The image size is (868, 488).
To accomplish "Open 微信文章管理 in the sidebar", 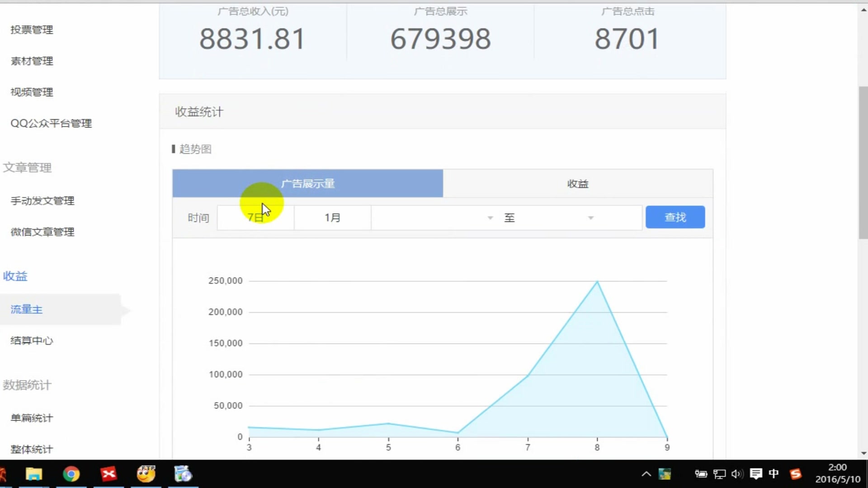I will click(x=42, y=232).
